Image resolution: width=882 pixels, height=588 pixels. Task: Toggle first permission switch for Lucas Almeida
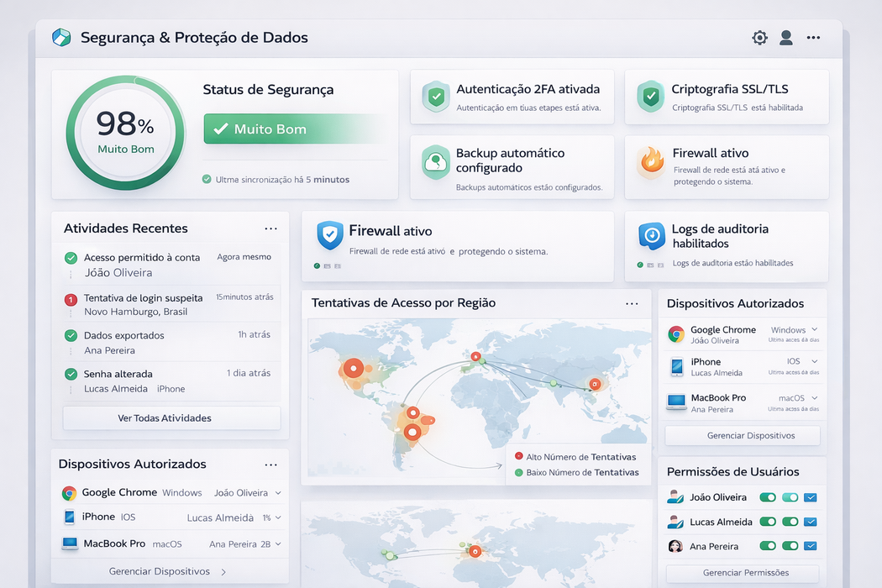(x=768, y=522)
